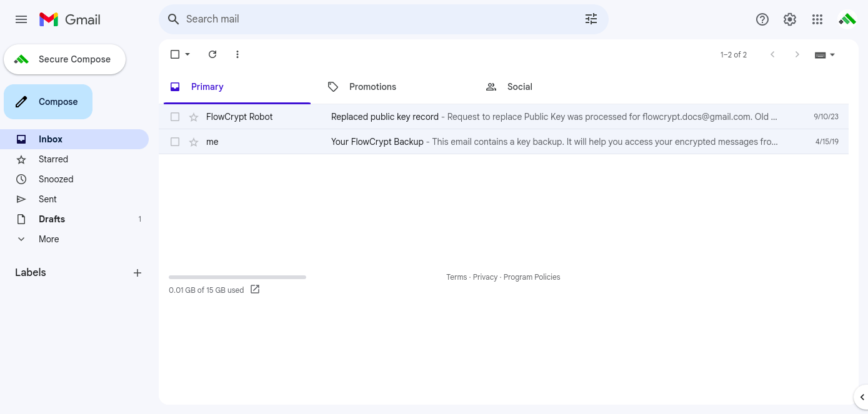Click the 1–2 of 2 message count
This screenshot has width=868, height=414.
point(734,55)
